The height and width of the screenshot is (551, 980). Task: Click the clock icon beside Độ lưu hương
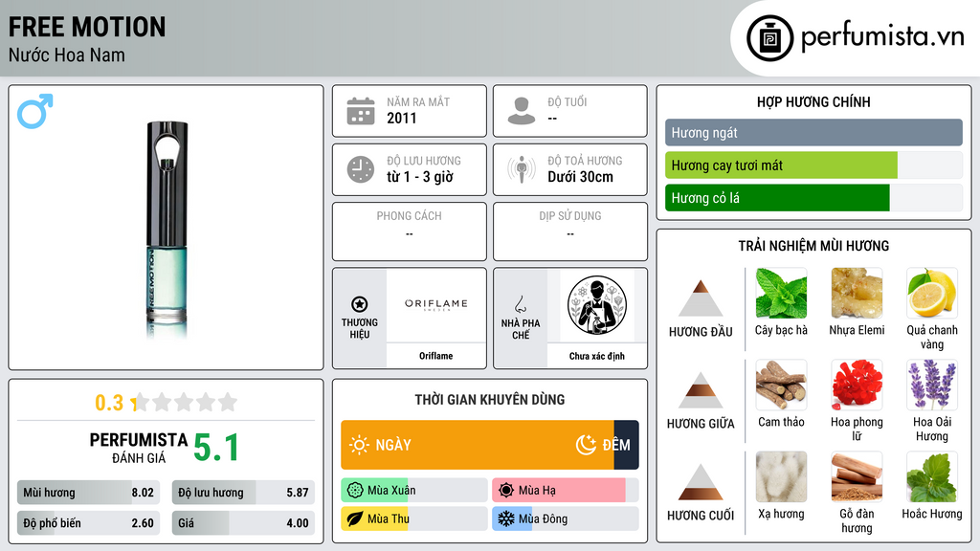(x=361, y=169)
